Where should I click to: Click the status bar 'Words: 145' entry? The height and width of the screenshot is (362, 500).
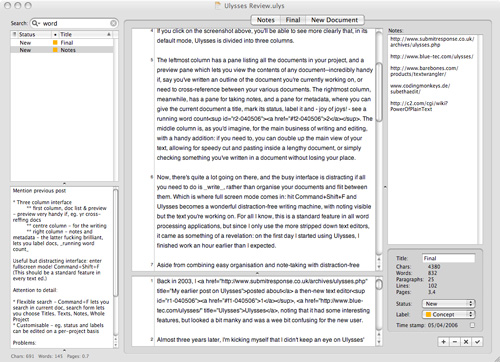tap(50, 356)
